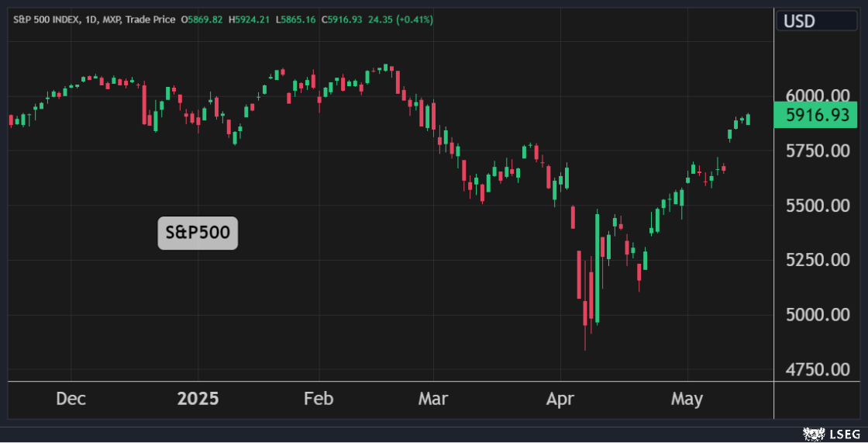The width and height of the screenshot is (868, 443).
Task: Click the LSEG logo icon
Action: pos(814,434)
